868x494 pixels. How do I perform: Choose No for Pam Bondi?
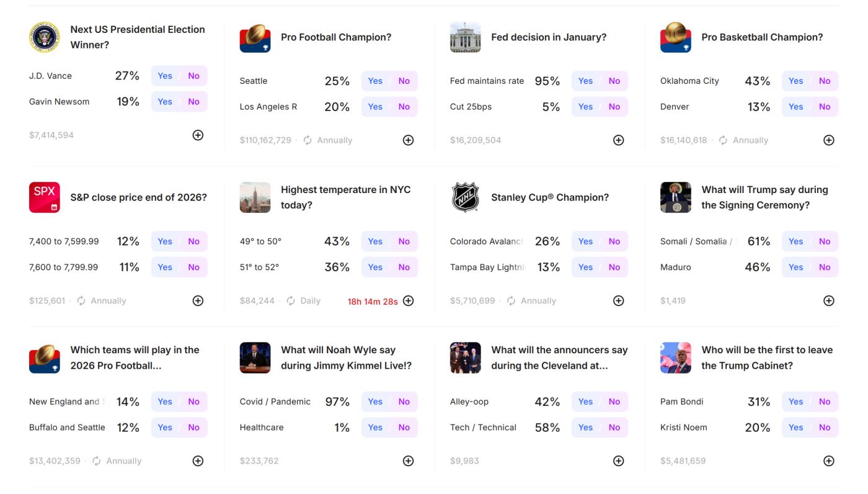point(824,402)
